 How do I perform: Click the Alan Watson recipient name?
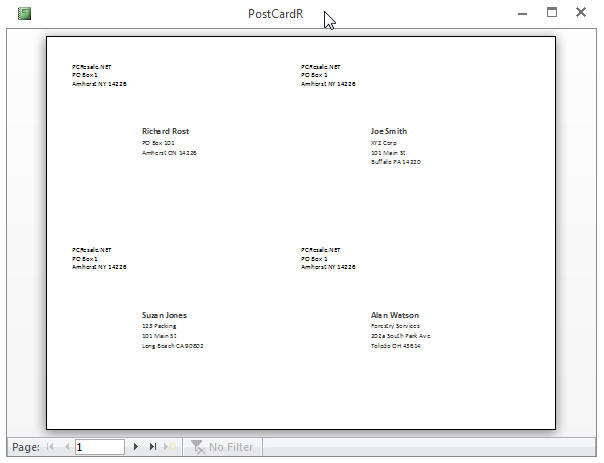coord(395,315)
